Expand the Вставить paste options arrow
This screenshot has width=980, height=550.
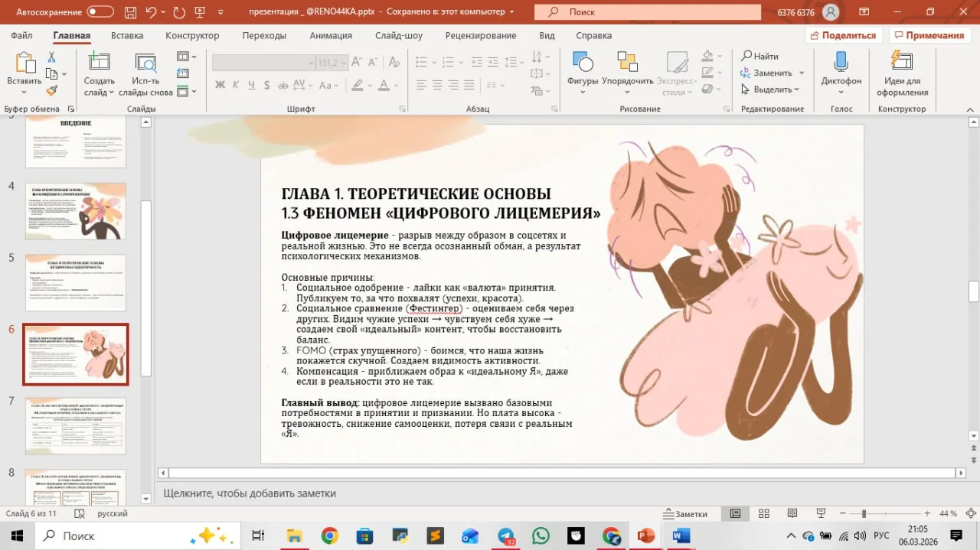(x=24, y=93)
